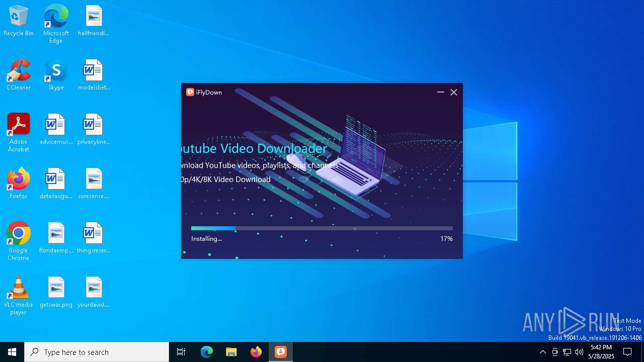Open Firefox from the taskbar

(256, 352)
